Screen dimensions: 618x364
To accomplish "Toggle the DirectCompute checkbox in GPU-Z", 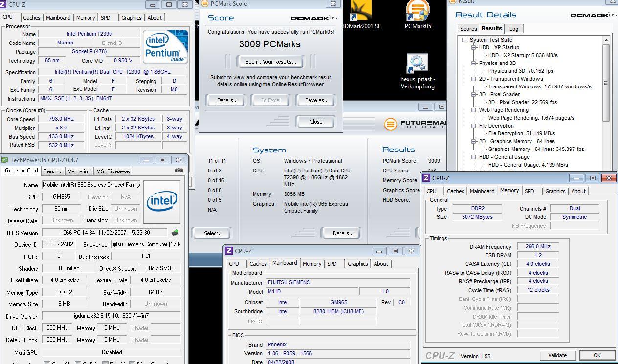I will 132,363.
